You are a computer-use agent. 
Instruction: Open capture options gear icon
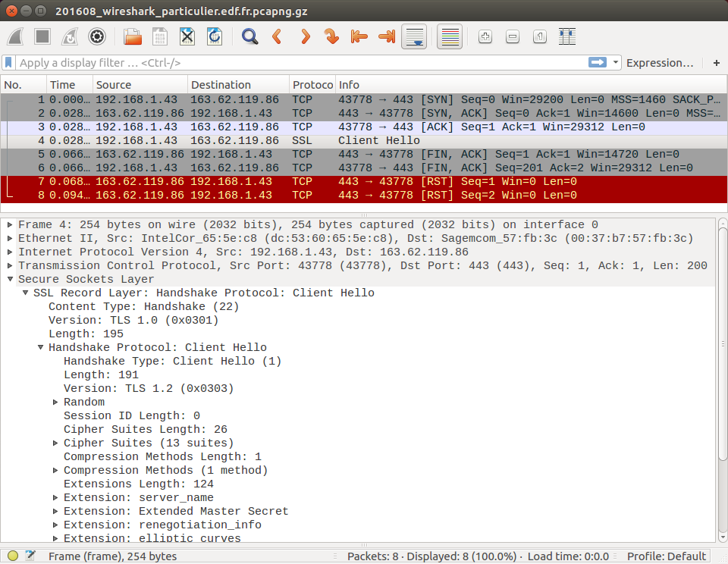[x=97, y=36]
